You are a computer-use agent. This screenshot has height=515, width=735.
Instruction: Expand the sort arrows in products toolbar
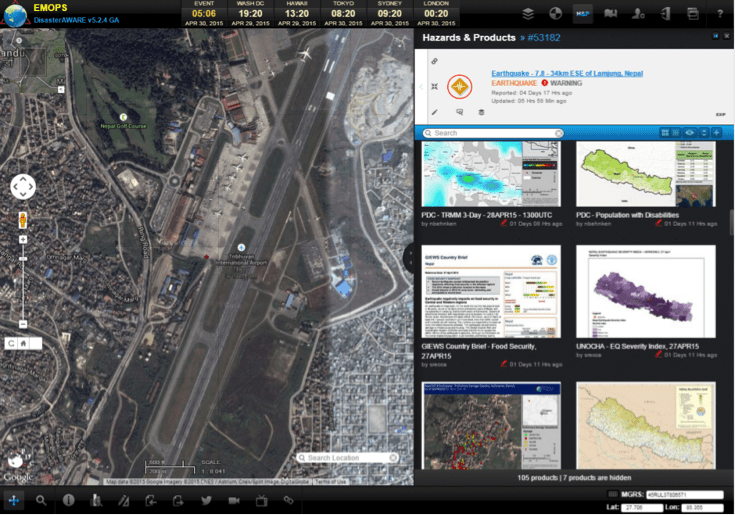tap(703, 133)
